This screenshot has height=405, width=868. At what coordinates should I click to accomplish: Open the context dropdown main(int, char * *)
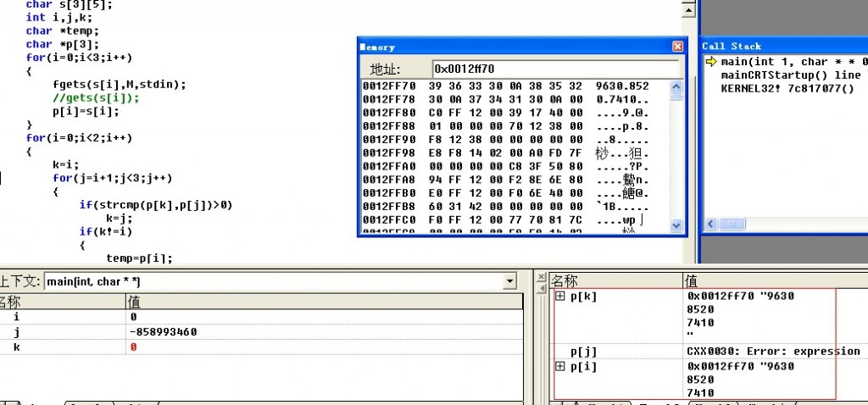(x=509, y=281)
